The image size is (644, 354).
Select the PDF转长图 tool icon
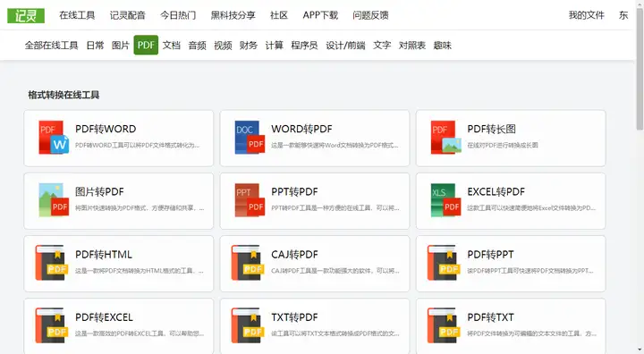[x=446, y=138]
